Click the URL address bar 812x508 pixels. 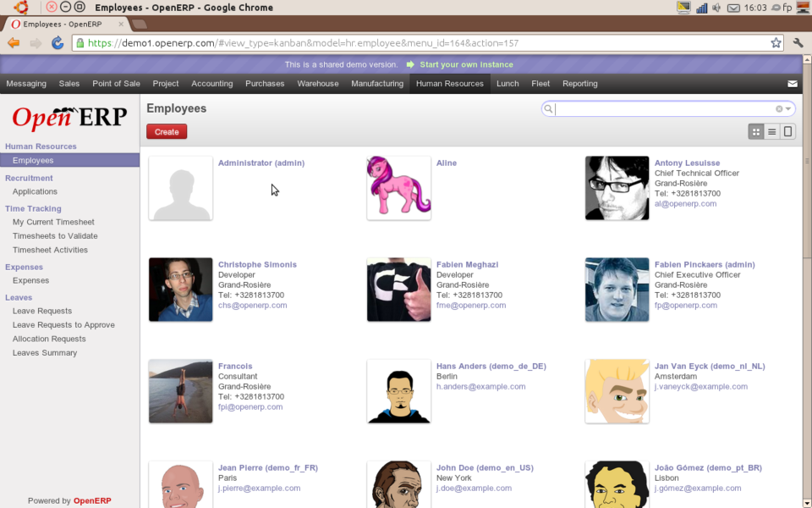click(x=427, y=43)
